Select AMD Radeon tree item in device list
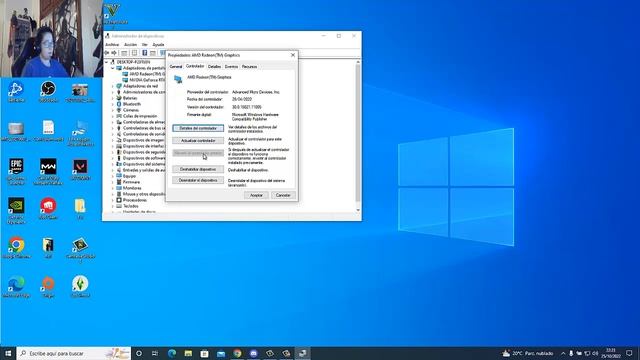640x360 pixels. click(x=144, y=74)
